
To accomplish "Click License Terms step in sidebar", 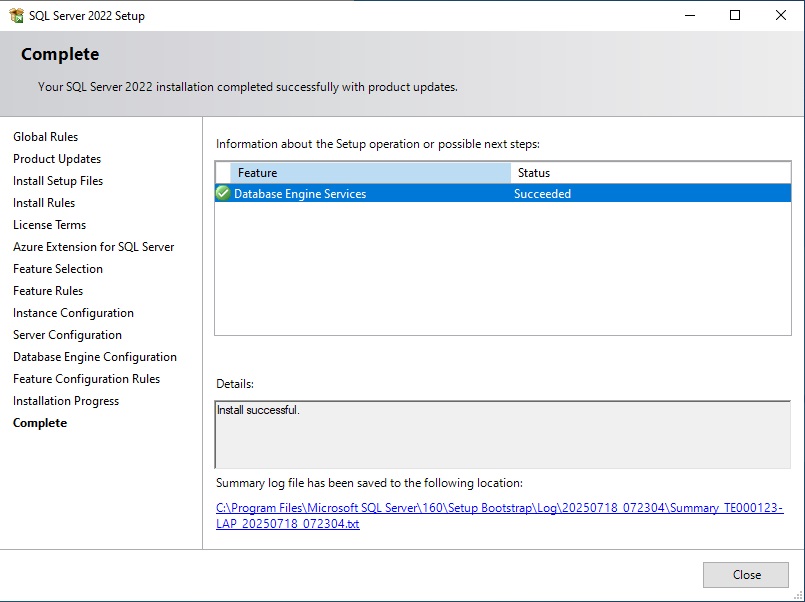I will pyautogui.click(x=50, y=225).
